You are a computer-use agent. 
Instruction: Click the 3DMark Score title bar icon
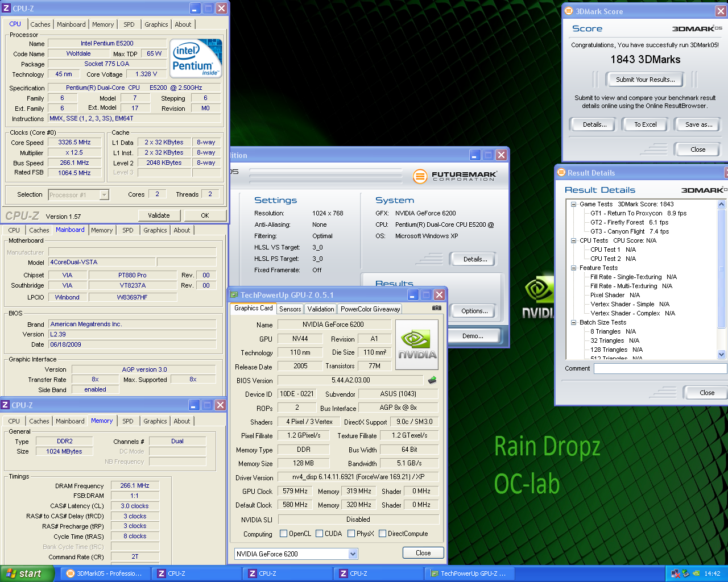click(x=568, y=11)
